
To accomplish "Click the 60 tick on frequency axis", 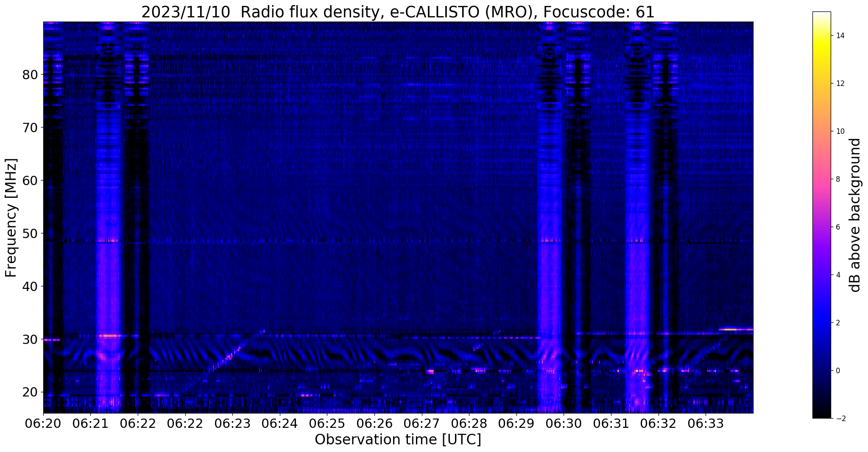I will (30, 181).
